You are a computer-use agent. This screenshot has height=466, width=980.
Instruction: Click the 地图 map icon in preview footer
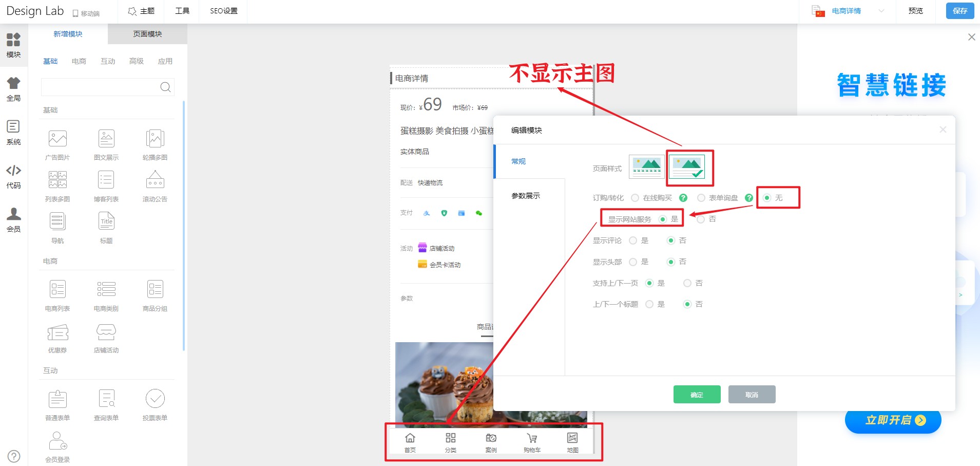point(572,438)
